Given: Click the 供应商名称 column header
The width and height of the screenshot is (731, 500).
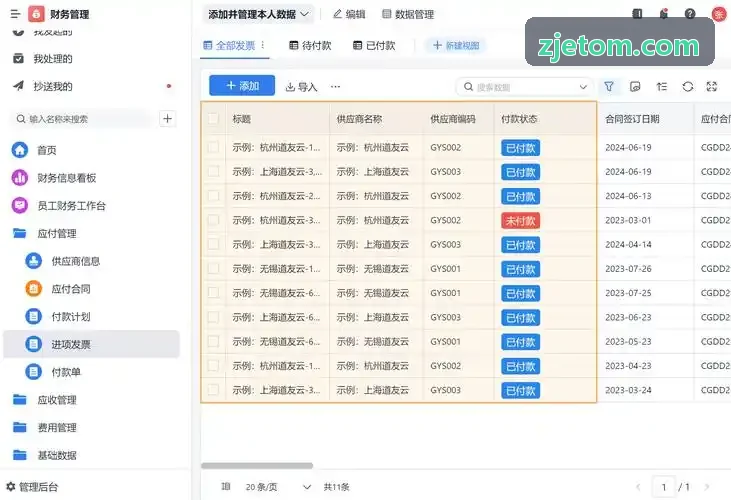Looking at the screenshot, I should point(359,119).
